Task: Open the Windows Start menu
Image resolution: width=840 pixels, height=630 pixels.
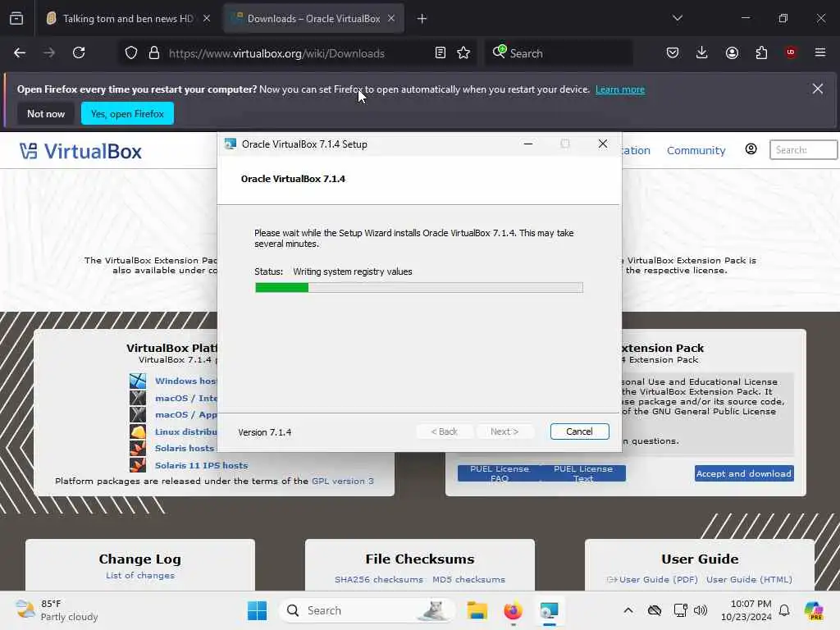Action: tap(257, 610)
